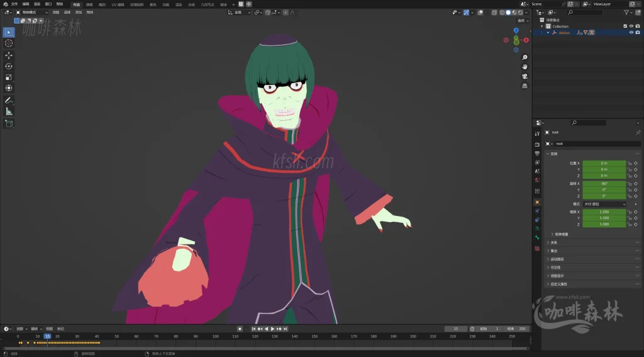Click the auto keying record button

[x=240, y=329]
